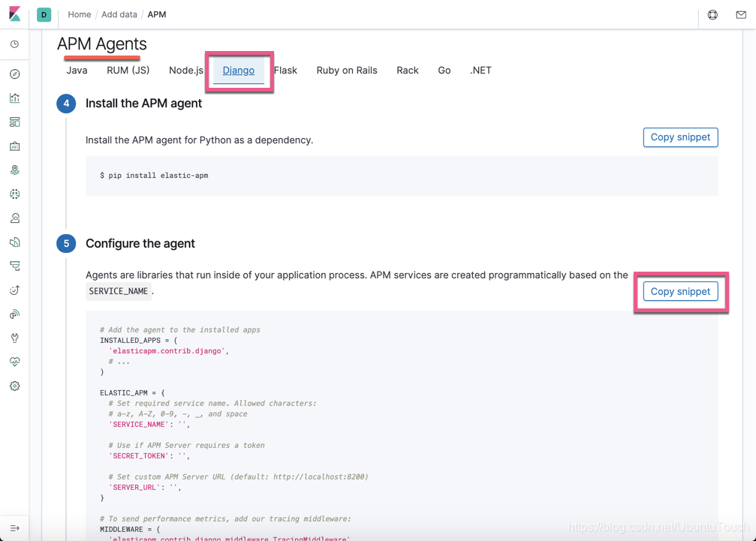Switch to the Rack tab

click(408, 71)
